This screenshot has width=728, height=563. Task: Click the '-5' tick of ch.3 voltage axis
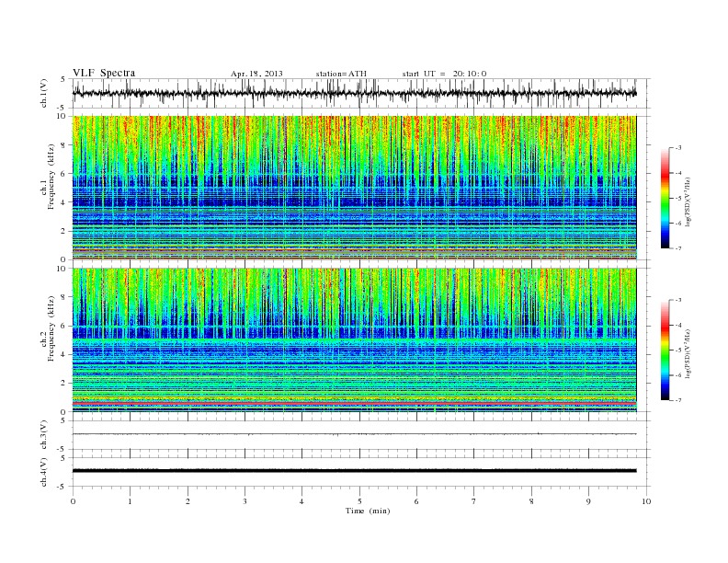[x=63, y=449]
